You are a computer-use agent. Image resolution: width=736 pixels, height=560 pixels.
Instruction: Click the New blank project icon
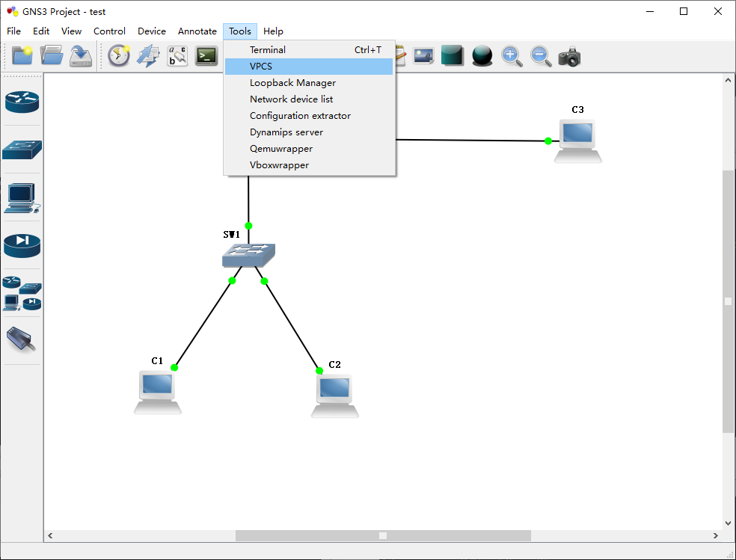22,56
